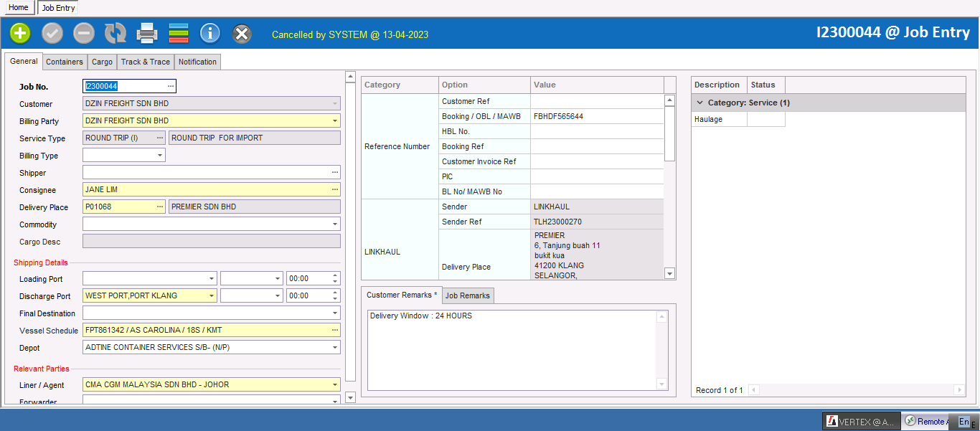
Task: Click the minus Delete icon in toolbar
Action: click(x=84, y=33)
